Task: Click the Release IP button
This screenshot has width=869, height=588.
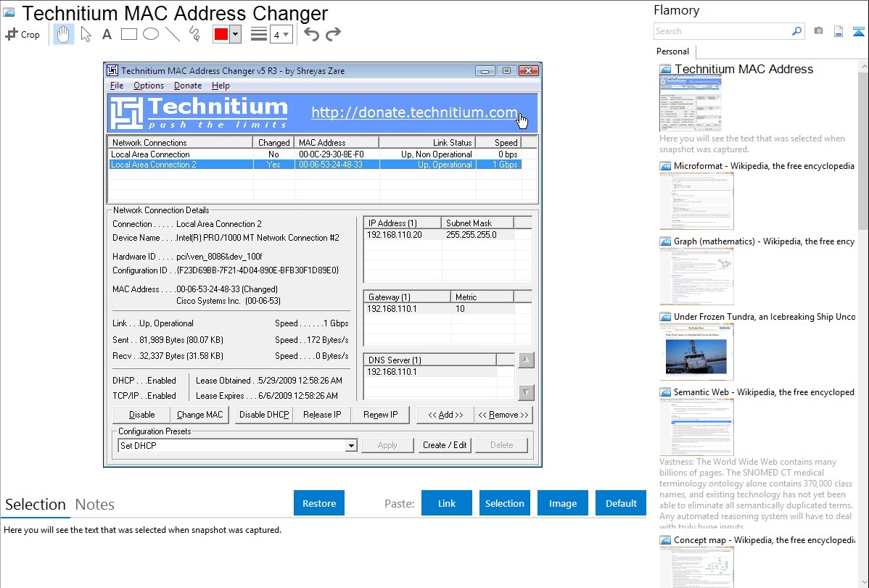Action: tap(322, 415)
